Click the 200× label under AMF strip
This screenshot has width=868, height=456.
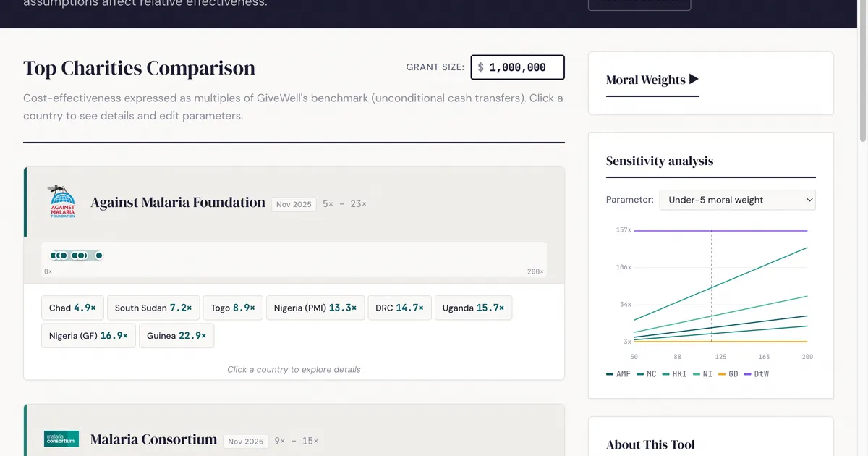[x=535, y=271]
